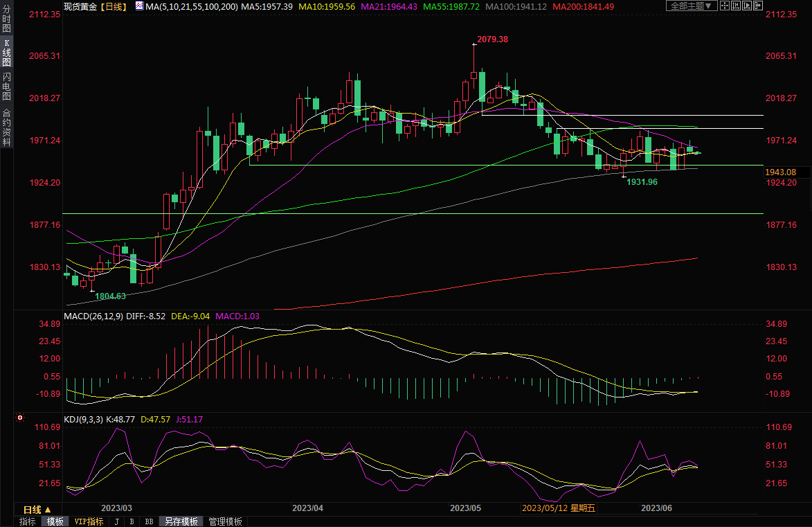The width and height of the screenshot is (812, 527).
Task: Toggle the J template button
Action: pos(116,521)
